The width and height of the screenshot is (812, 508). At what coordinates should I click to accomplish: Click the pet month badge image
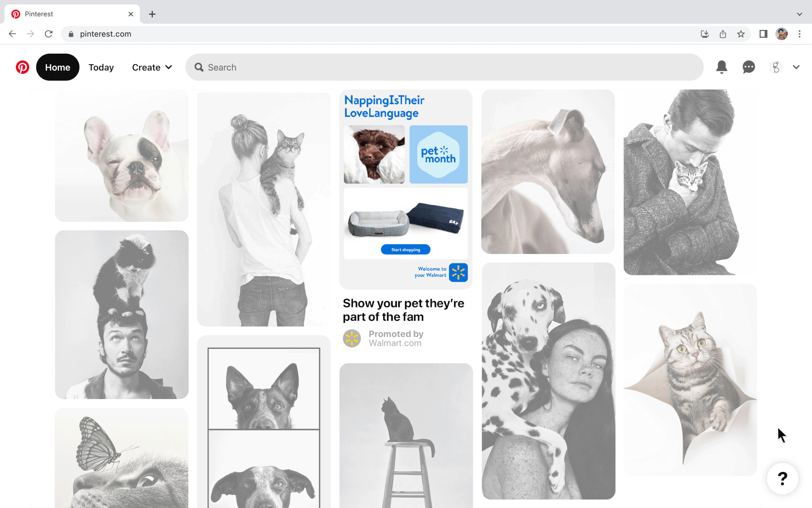click(x=438, y=155)
